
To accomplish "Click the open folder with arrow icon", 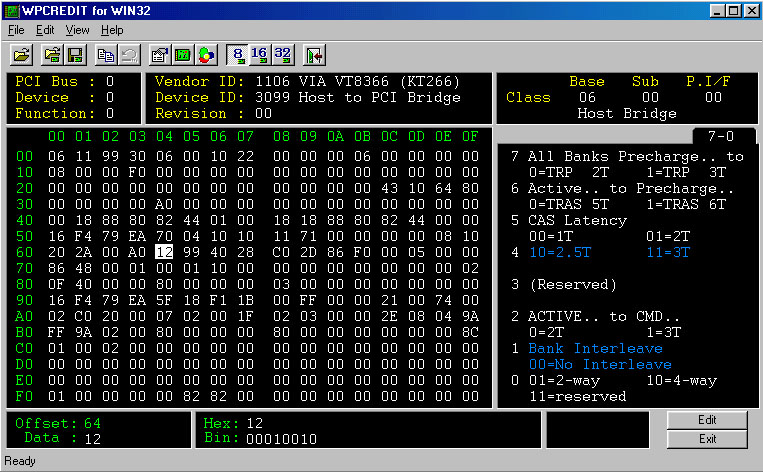I will tap(54, 53).
